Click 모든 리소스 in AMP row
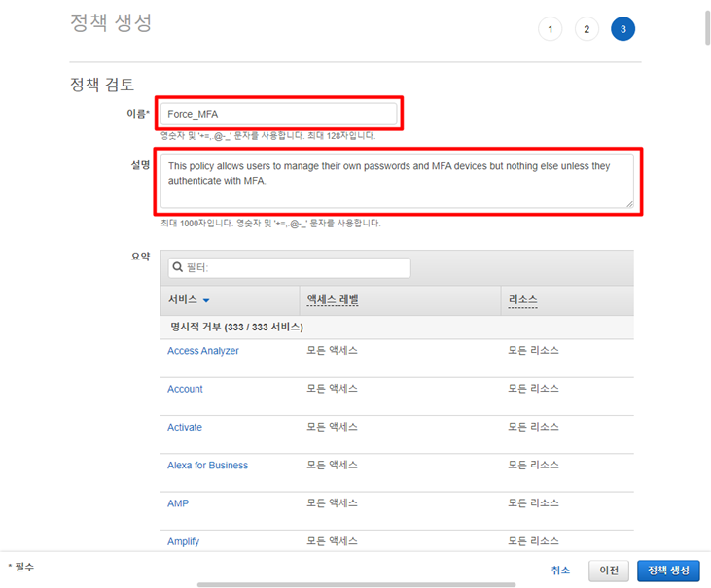The image size is (711, 588). (x=533, y=502)
